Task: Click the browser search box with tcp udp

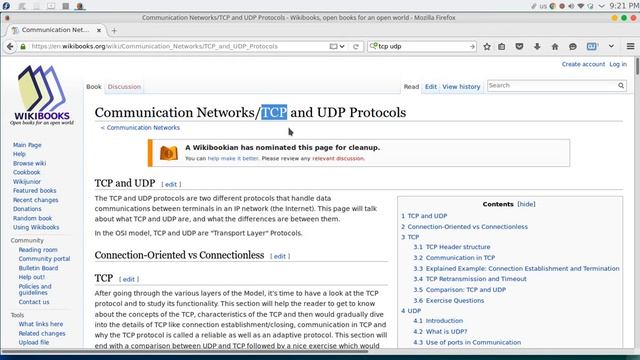Action: click(x=422, y=47)
